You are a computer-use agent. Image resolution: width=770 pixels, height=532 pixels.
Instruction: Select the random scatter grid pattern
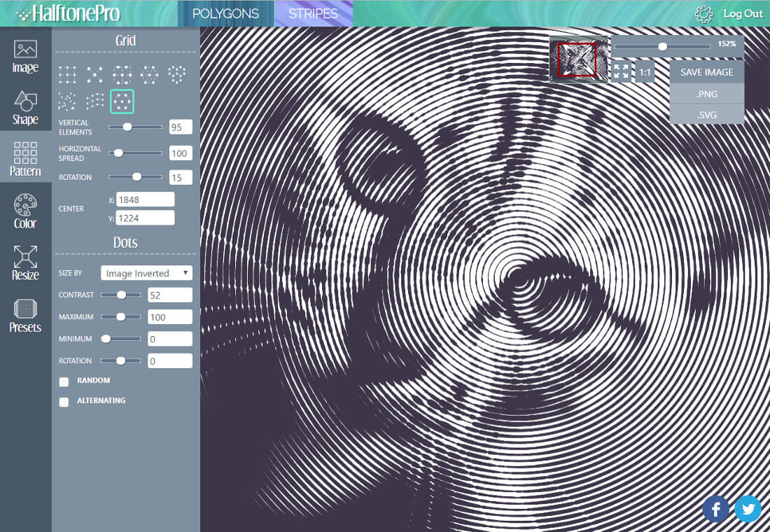pos(67,101)
